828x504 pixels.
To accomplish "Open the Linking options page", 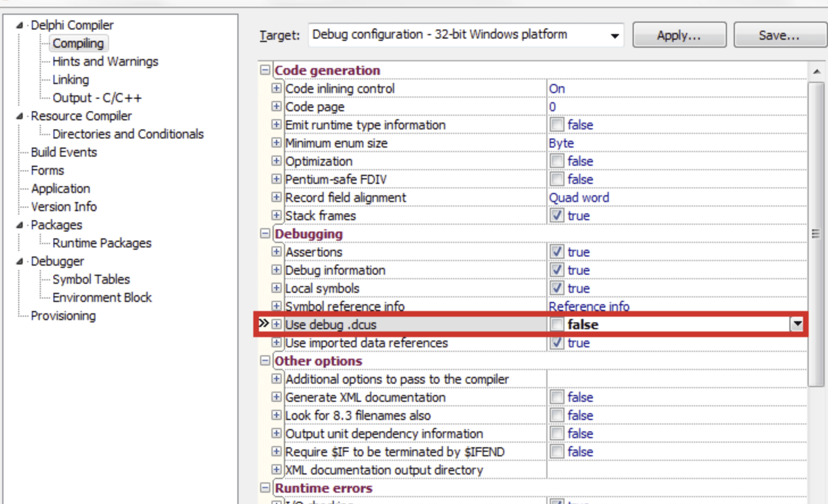I will tap(70, 79).
